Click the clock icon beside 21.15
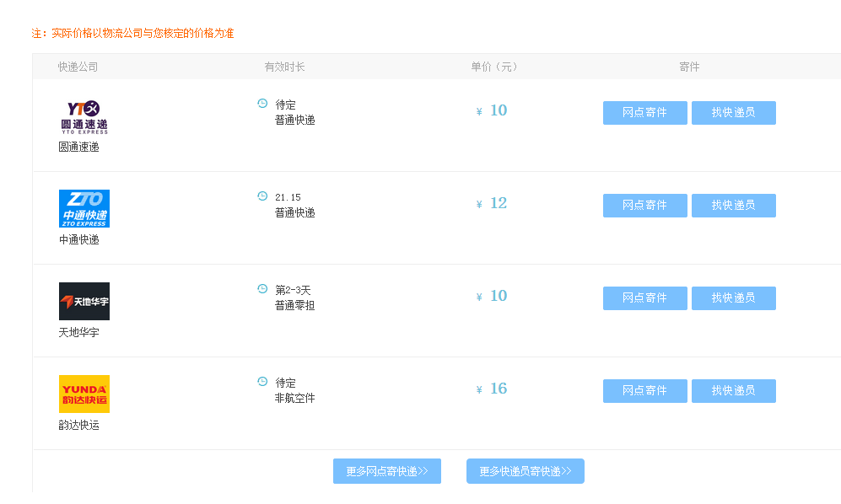This screenshot has height=504, width=841. (262, 196)
